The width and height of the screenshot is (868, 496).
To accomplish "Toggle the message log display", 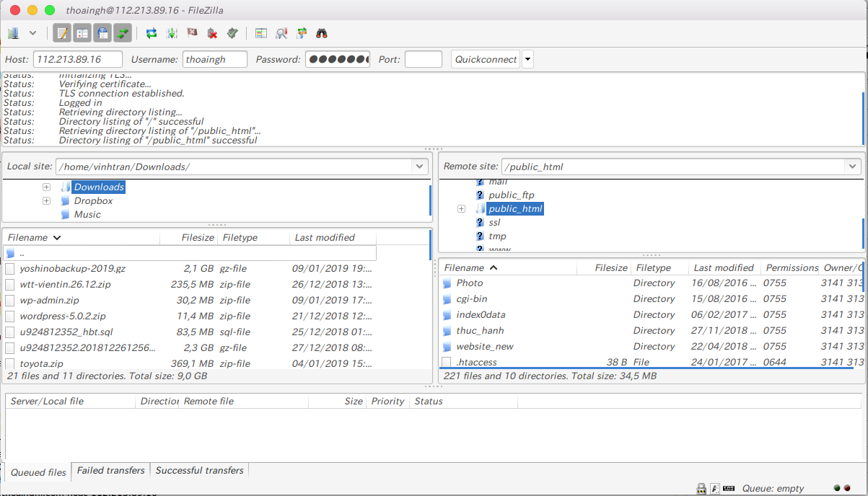I will [x=62, y=33].
